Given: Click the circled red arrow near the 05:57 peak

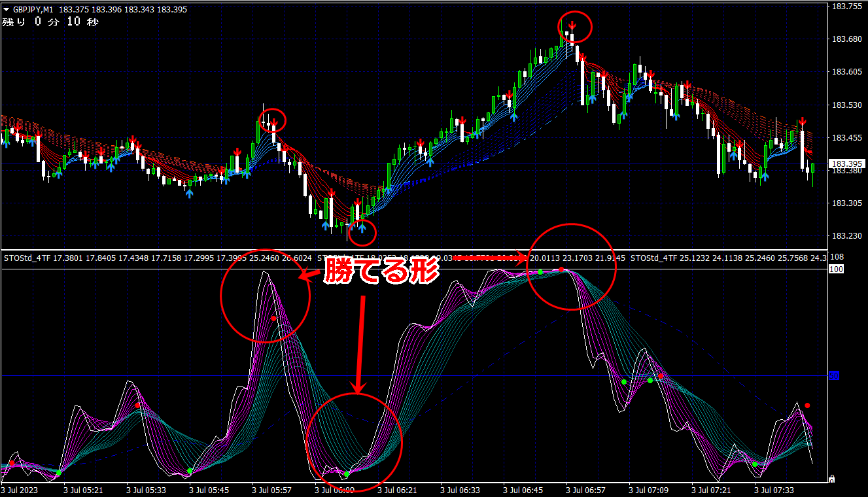Looking at the screenshot, I should pos(274,123).
